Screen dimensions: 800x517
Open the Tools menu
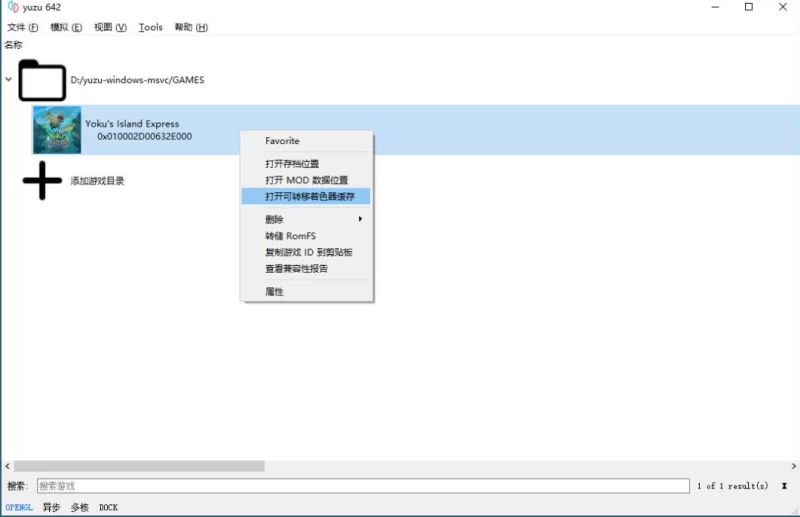coord(151,28)
